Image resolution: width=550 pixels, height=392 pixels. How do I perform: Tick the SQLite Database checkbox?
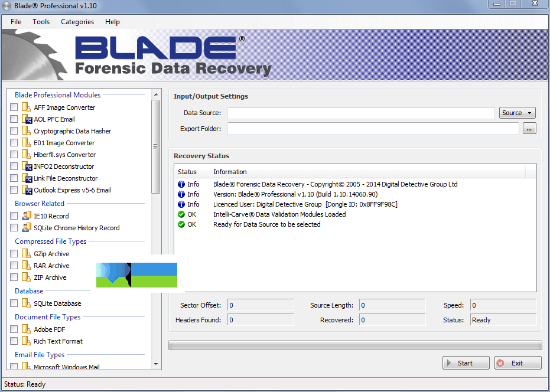(x=14, y=303)
